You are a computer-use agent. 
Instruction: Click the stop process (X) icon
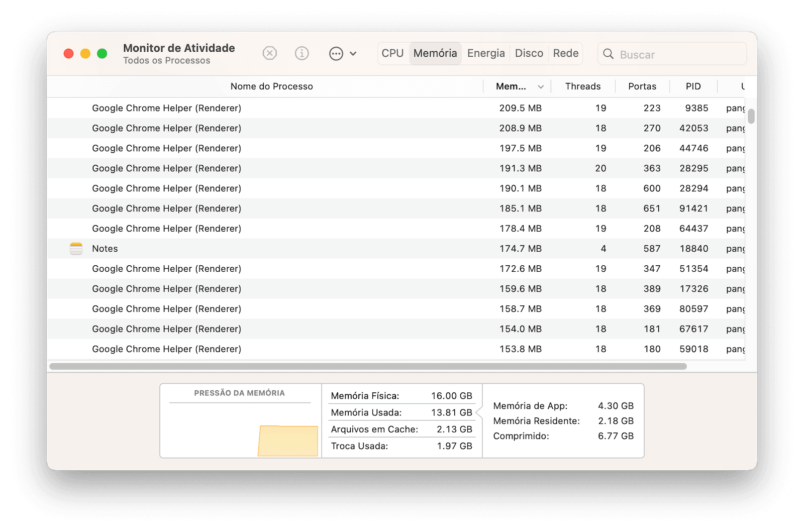tap(270, 53)
